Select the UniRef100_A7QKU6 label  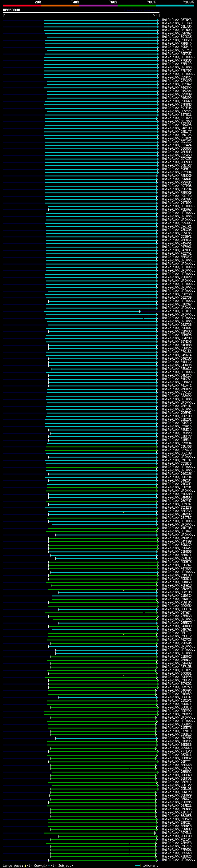click(177, 61)
